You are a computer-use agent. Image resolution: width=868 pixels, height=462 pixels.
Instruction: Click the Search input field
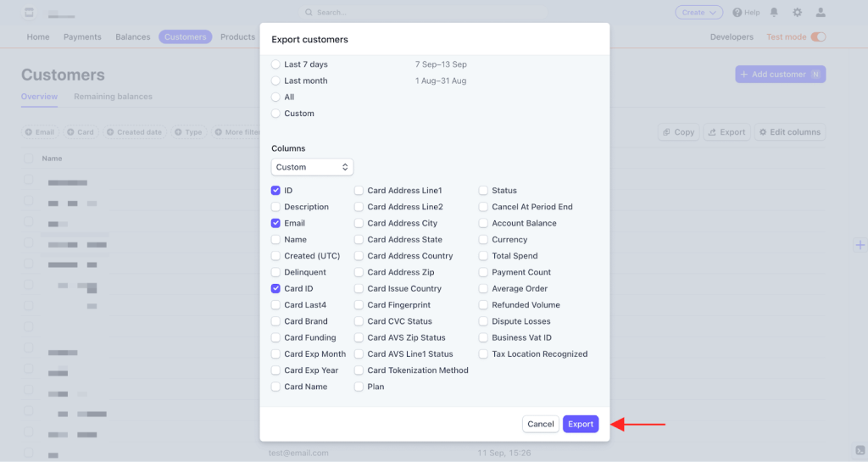(424, 13)
